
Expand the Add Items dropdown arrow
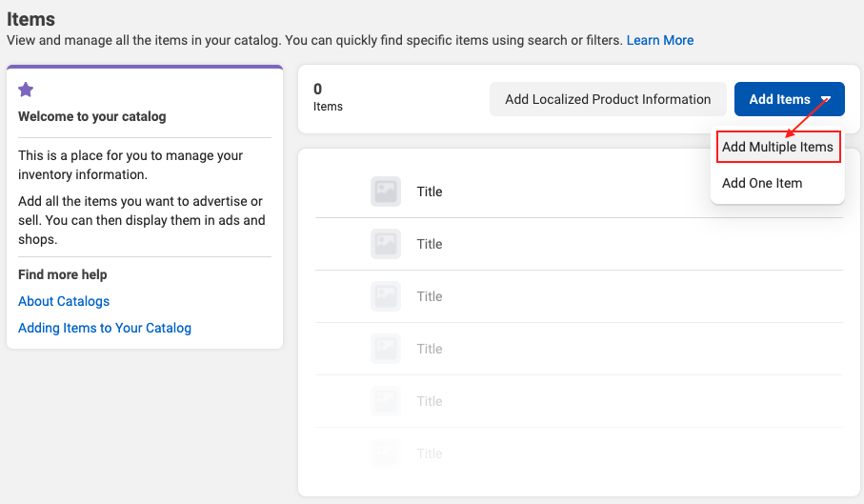point(826,99)
